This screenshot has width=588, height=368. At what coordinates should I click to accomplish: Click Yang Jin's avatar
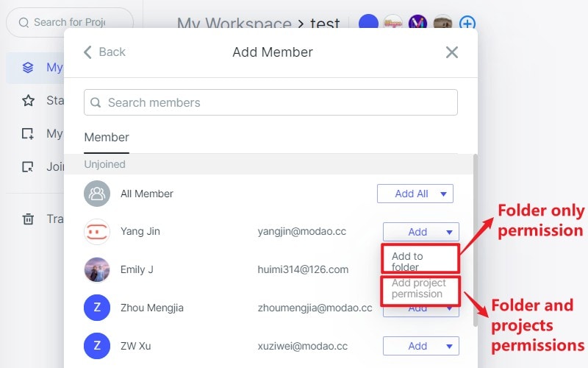coord(97,232)
